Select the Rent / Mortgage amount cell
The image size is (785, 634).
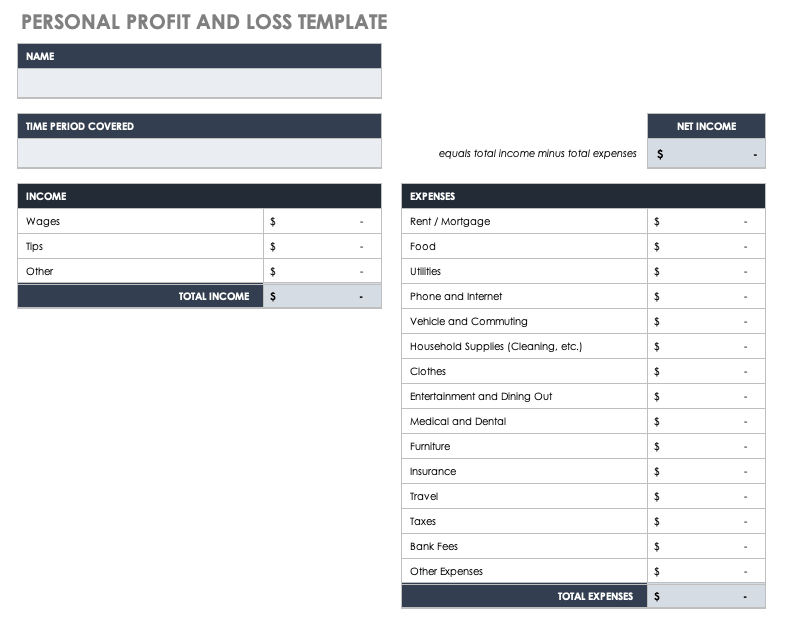(706, 222)
